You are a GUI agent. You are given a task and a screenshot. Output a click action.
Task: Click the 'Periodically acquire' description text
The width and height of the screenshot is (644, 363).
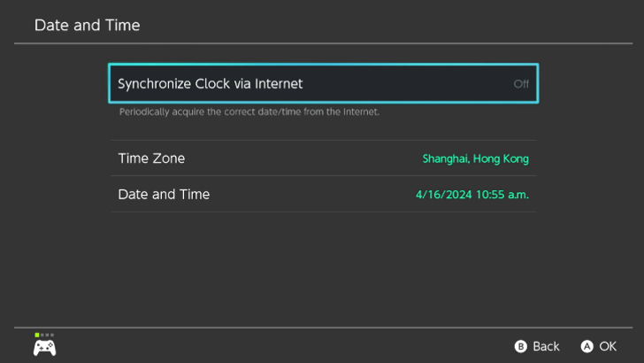[x=249, y=112]
